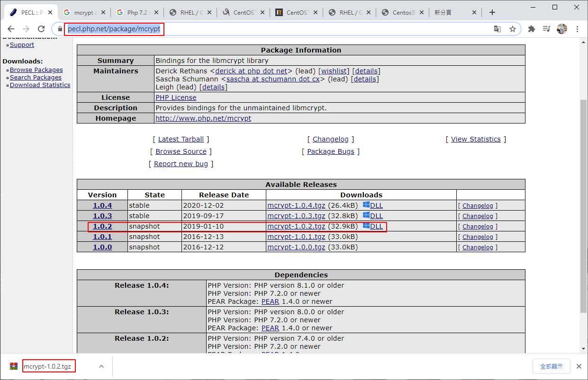The width and height of the screenshot is (588, 380).
Task: Download mcrypt-1.0.2.tgz from releases table
Action: 296,226
